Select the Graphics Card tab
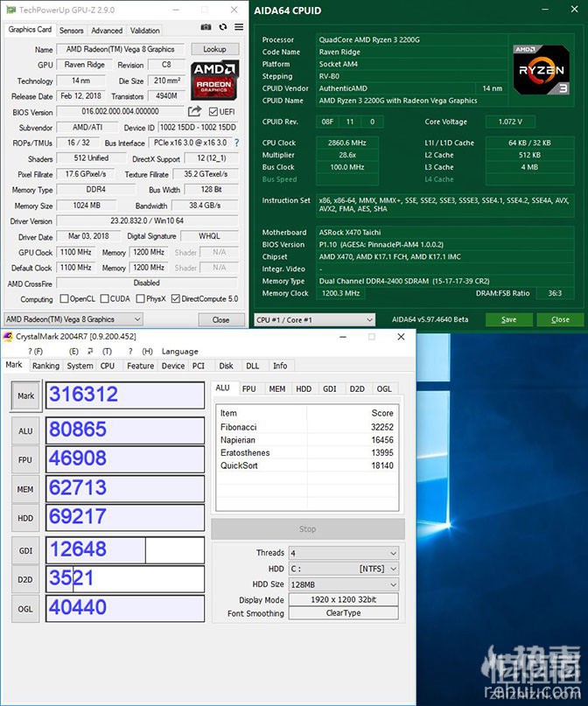The image size is (588, 706). point(30,30)
